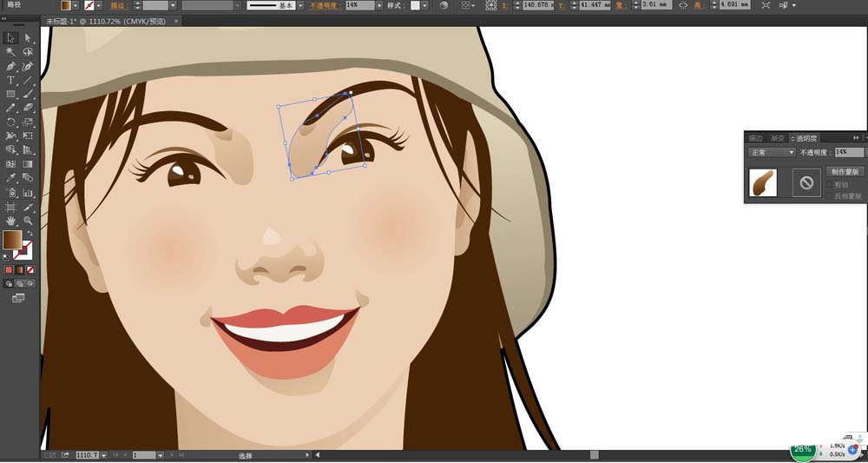This screenshot has width=868, height=463.
Task: Open the zoom level dropdown in status bar
Action: coord(104,454)
